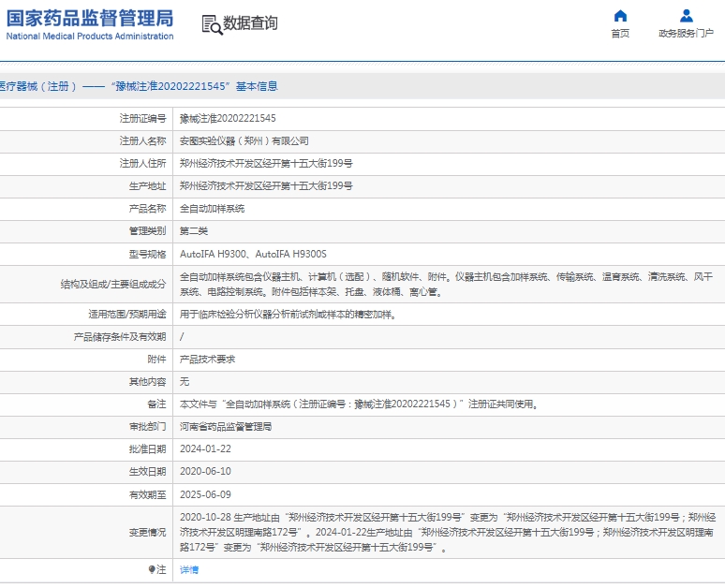This screenshot has height=588, width=725.
Task: Click attachment value 产品技术要求
Action: 207,360
